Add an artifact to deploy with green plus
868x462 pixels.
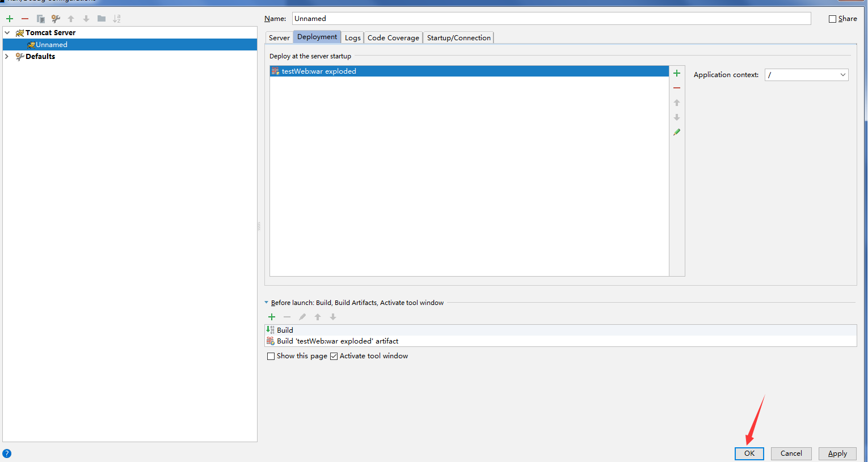(677, 73)
